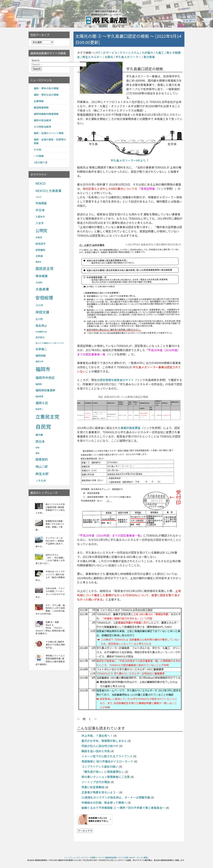Click the 国民民主党 tag
Viewport: 213px width, 868px height.
[x=45, y=268]
